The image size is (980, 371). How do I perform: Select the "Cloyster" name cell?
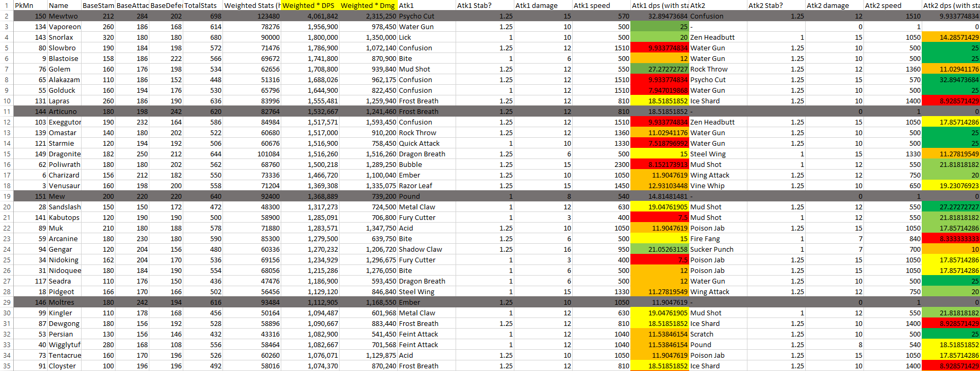(64, 366)
